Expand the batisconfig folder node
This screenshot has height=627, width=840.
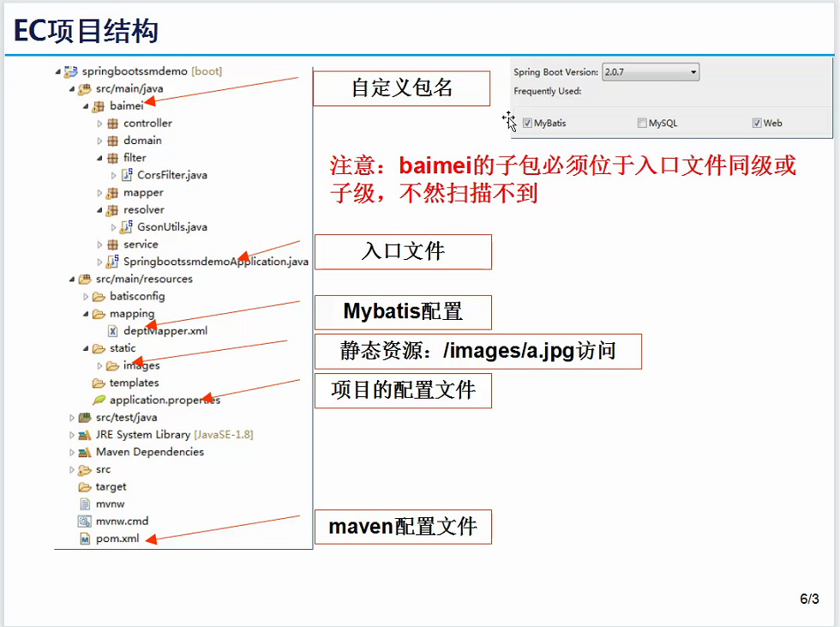86,297
